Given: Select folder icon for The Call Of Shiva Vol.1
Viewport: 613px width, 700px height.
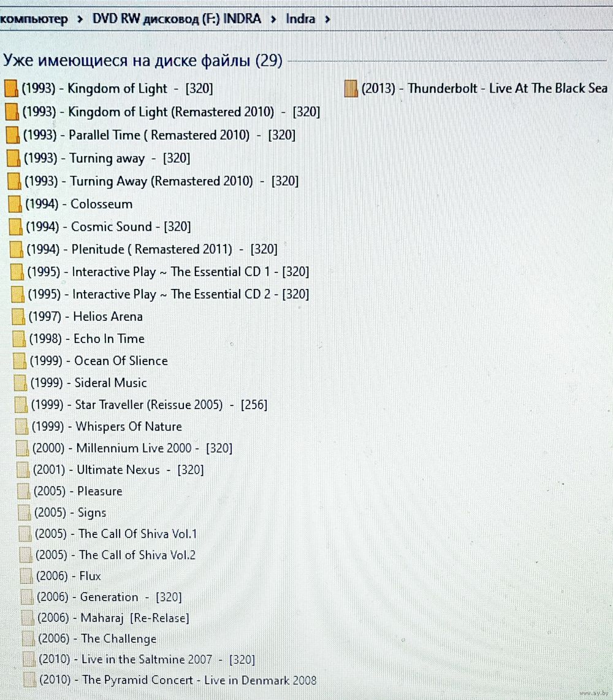Looking at the screenshot, I should [x=25, y=534].
